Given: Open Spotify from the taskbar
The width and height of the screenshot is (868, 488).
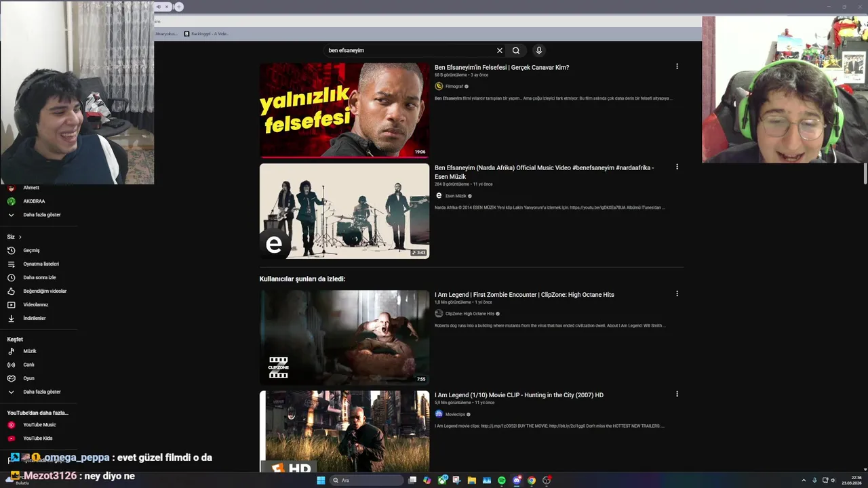Looking at the screenshot, I should click(x=502, y=481).
